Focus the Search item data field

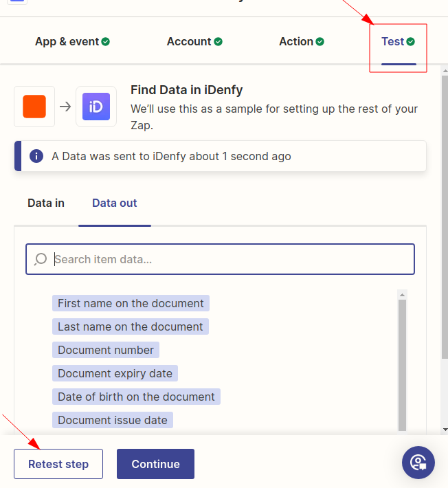[221, 259]
